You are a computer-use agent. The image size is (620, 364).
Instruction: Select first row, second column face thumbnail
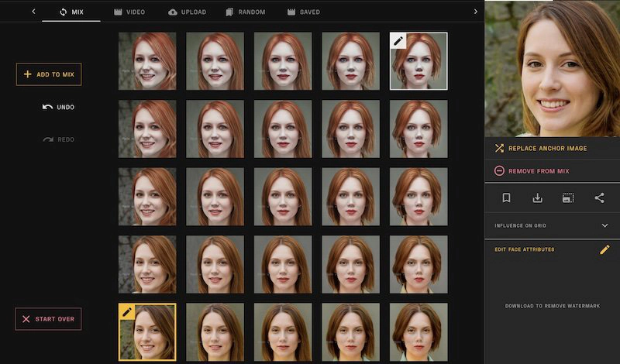(x=215, y=61)
